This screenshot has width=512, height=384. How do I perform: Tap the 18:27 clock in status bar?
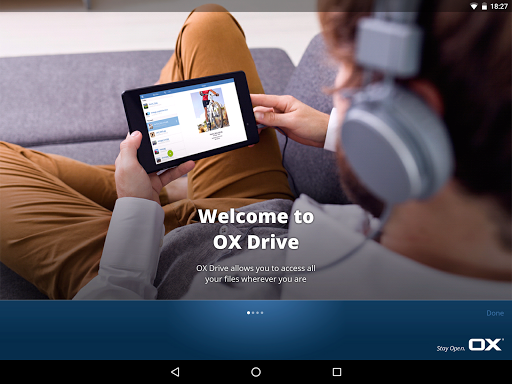499,6
